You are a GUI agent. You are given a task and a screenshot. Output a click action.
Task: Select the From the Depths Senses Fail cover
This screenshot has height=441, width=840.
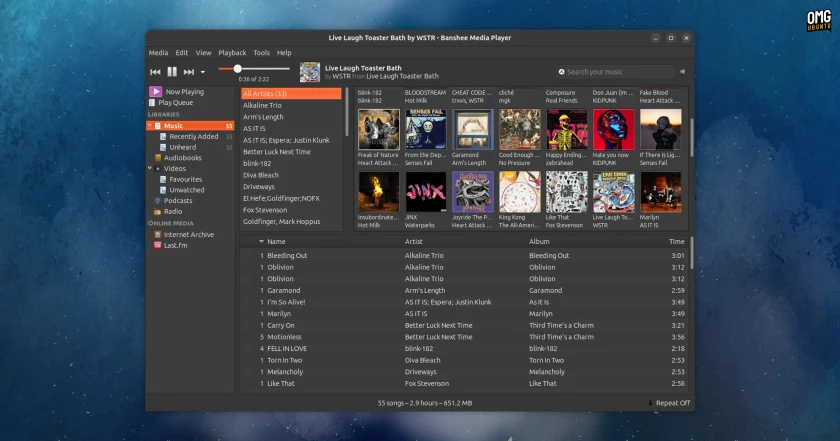pyautogui.click(x=425, y=129)
